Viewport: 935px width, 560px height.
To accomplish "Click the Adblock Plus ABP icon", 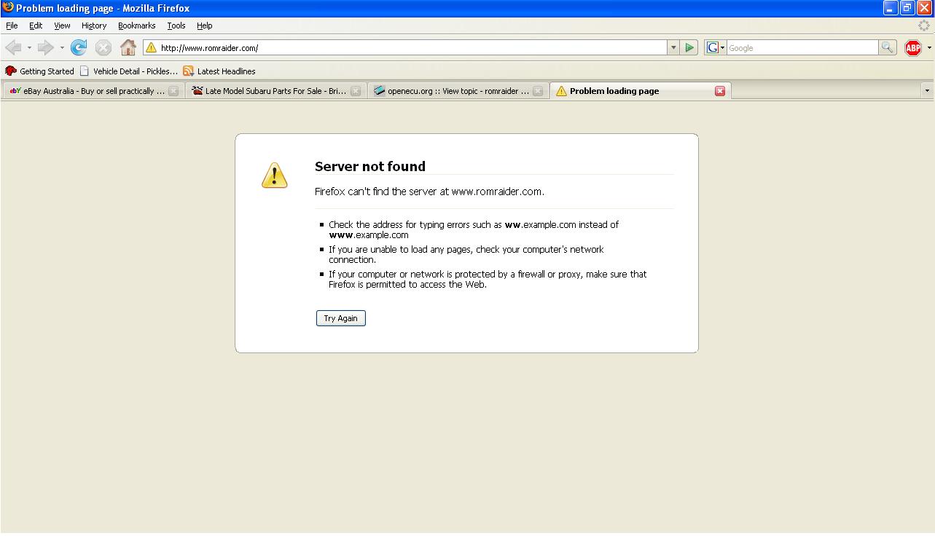I will click(913, 48).
